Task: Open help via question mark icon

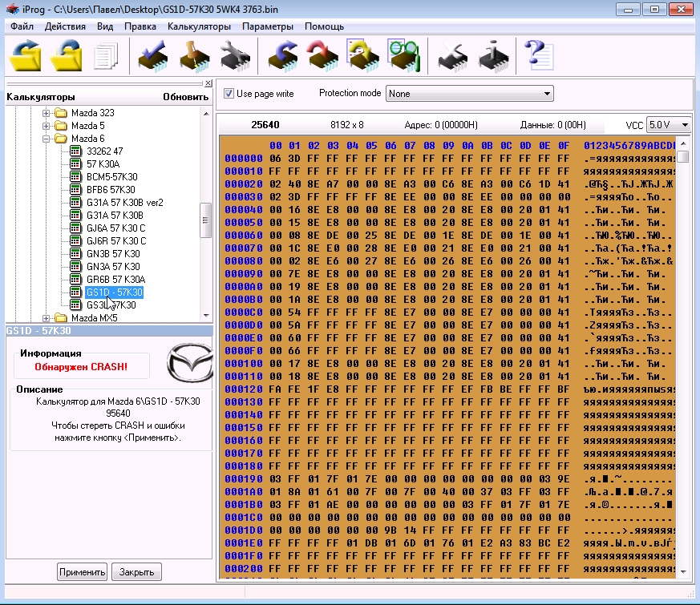Action: coord(538,55)
